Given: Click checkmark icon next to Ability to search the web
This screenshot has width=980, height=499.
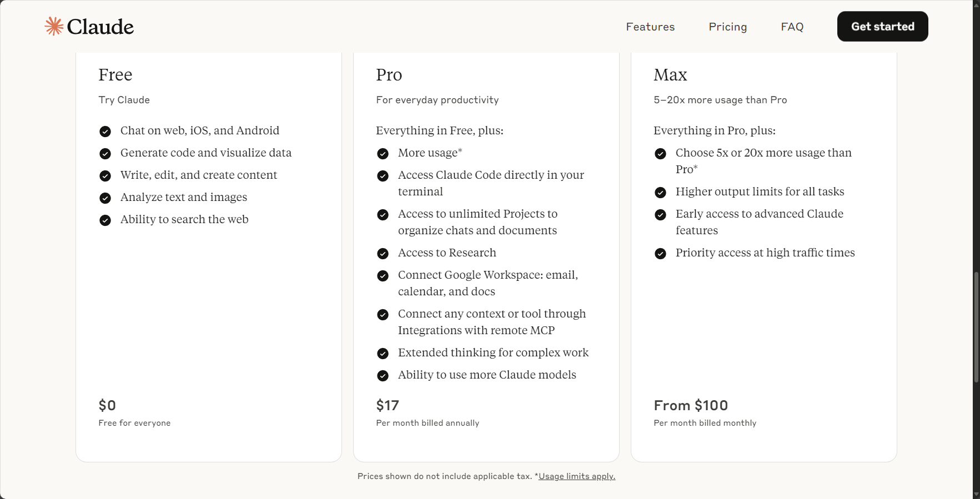Looking at the screenshot, I should pyautogui.click(x=105, y=220).
